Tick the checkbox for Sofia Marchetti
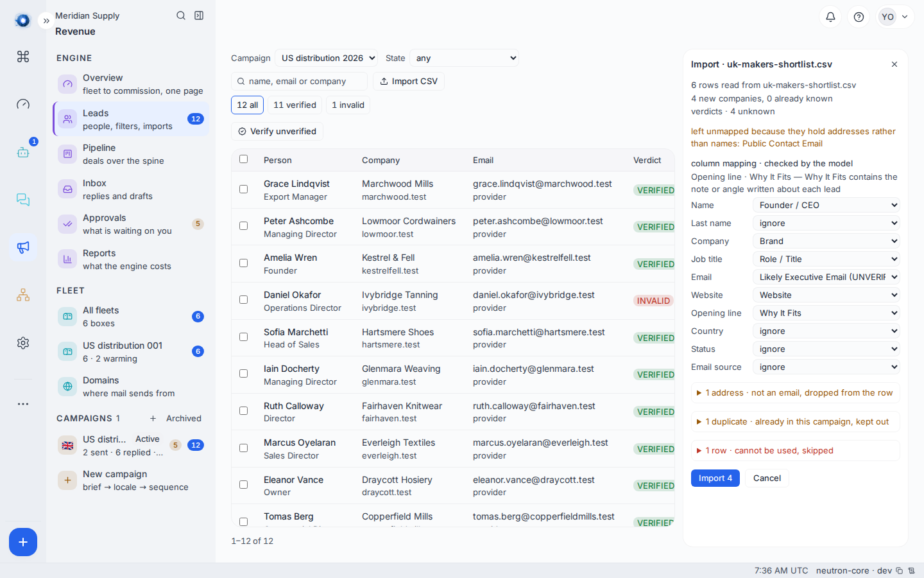The height and width of the screenshot is (578, 924). [243, 337]
